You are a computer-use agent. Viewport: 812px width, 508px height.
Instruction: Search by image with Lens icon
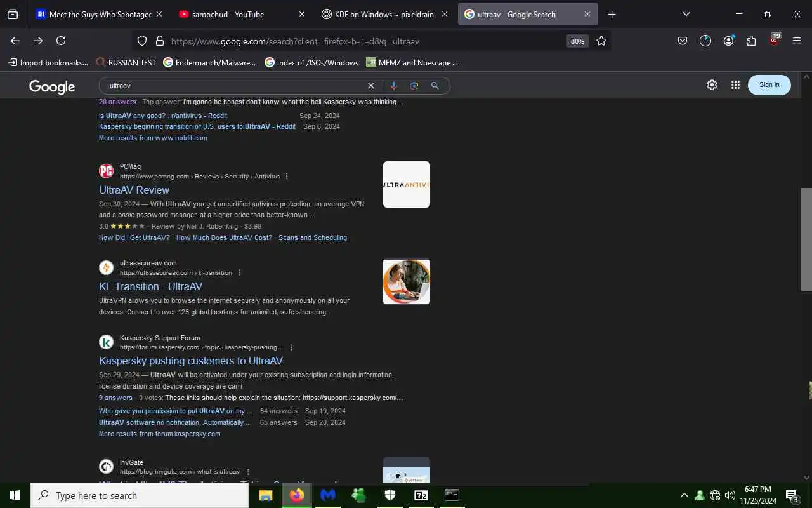pyautogui.click(x=414, y=86)
